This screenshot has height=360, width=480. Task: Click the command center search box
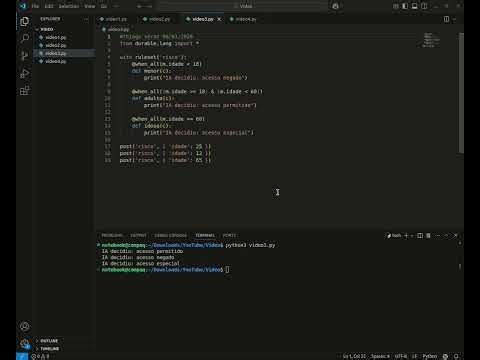click(x=244, y=6)
